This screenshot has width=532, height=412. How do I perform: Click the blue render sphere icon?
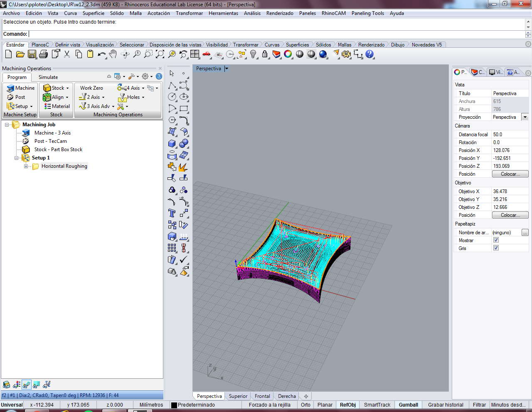(x=323, y=54)
